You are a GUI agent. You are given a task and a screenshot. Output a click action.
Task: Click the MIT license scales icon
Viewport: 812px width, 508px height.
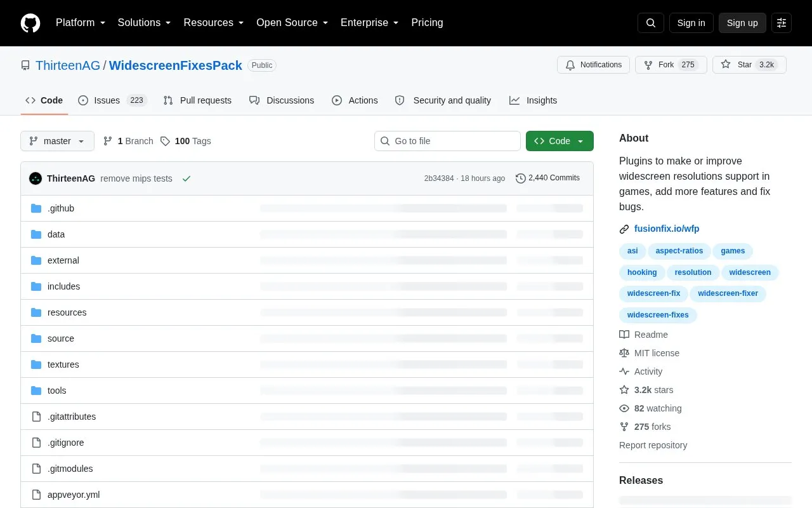pyautogui.click(x=624, y=353)
